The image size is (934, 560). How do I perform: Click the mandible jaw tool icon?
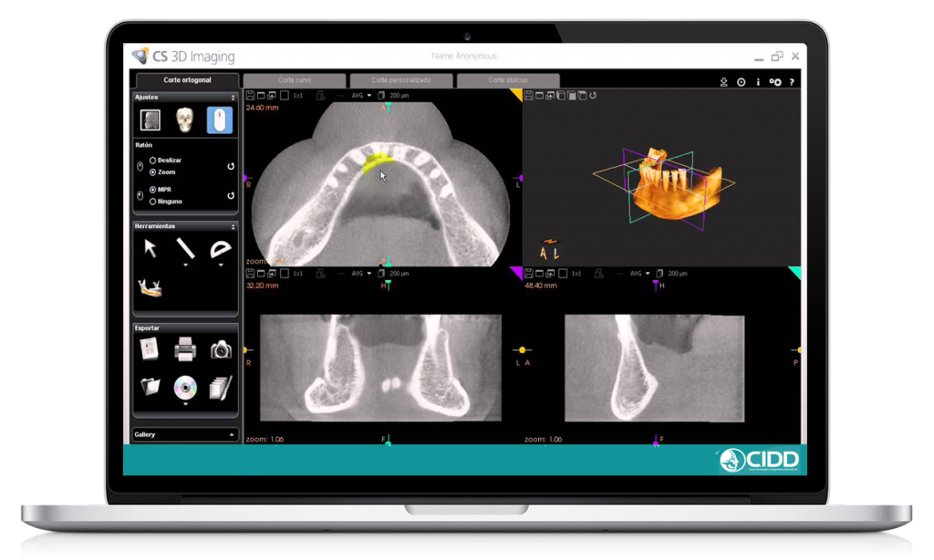(x=150, y=288)
